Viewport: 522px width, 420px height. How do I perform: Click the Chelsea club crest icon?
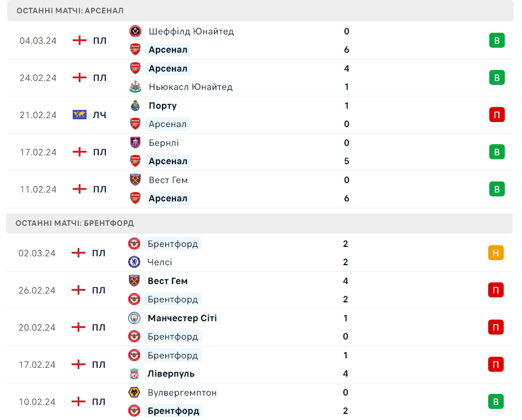tap(134, 262)
